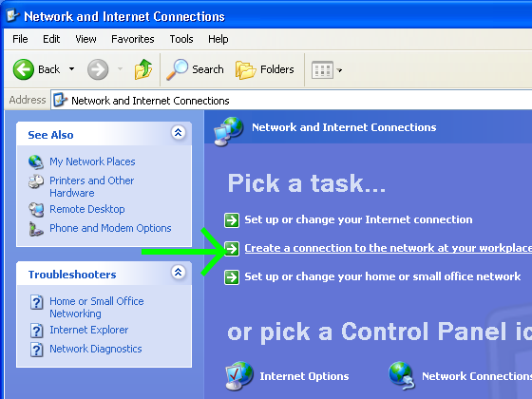Open the Internet Options control panel icon
Viewport: 532px width, 399px height.
[x=239, y=375]
